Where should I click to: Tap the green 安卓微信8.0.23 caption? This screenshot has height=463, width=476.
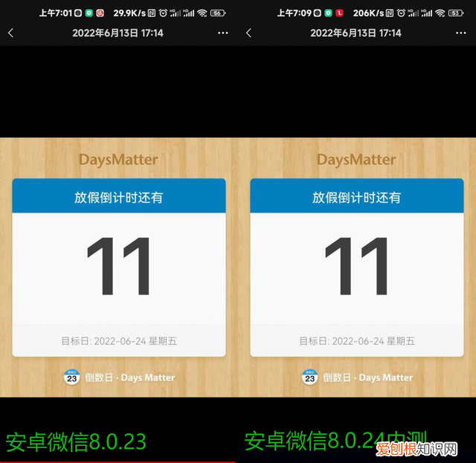pyautogui.click(x=76, y=441)
